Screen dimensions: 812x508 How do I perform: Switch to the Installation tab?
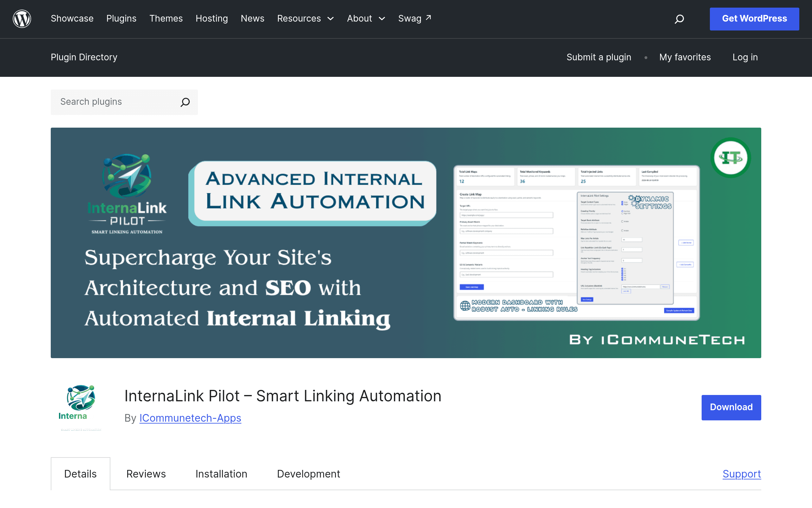point(221,474)
